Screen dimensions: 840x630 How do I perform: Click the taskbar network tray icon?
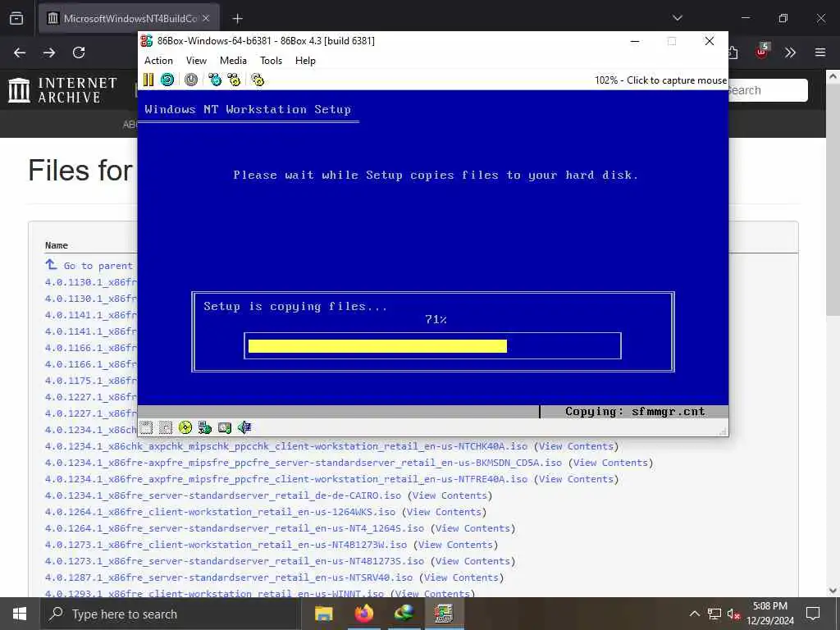point(714,614)
